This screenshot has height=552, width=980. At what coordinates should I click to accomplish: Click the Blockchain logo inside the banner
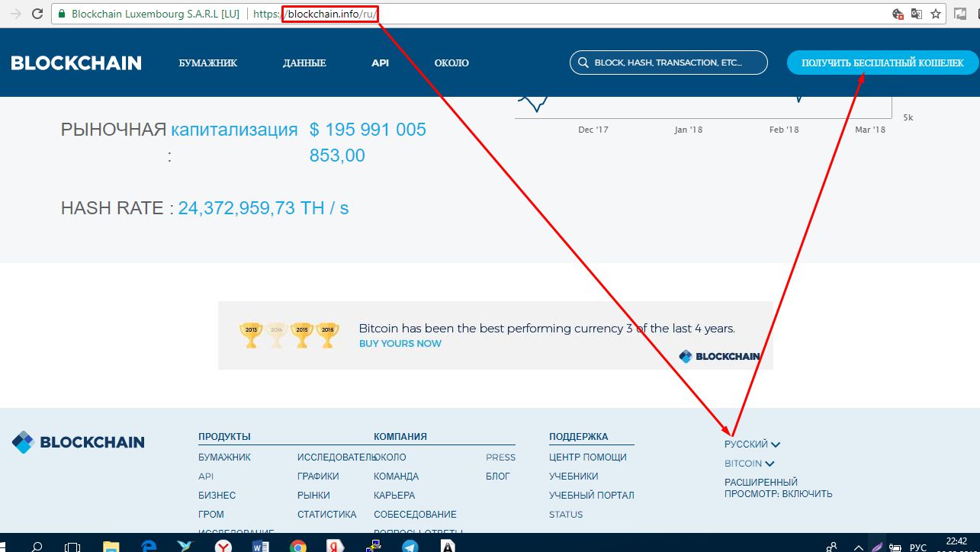tap(719, 355)
